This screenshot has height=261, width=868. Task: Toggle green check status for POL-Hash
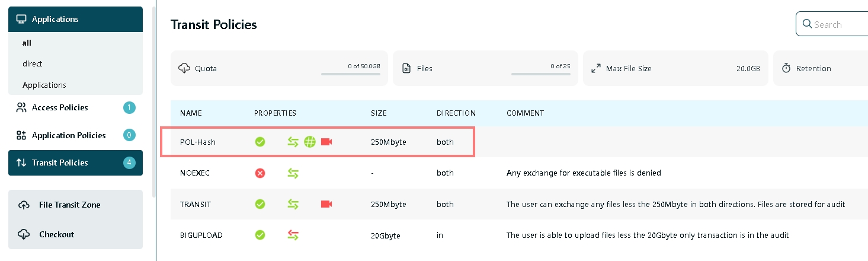(x=260, y=142)
